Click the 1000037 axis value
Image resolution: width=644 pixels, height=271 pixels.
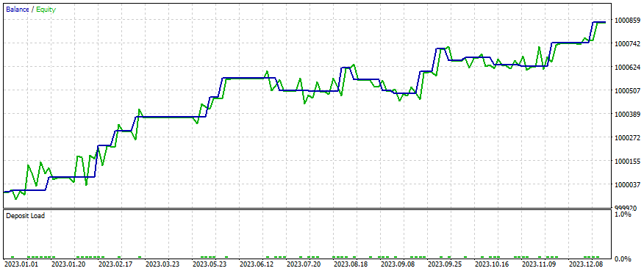coord(627,184)
